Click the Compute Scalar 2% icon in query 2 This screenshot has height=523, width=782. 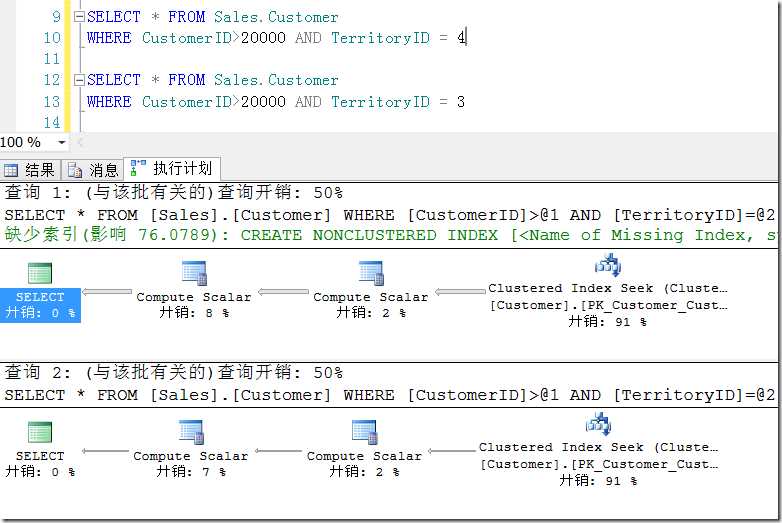click(x=364, y=432)
